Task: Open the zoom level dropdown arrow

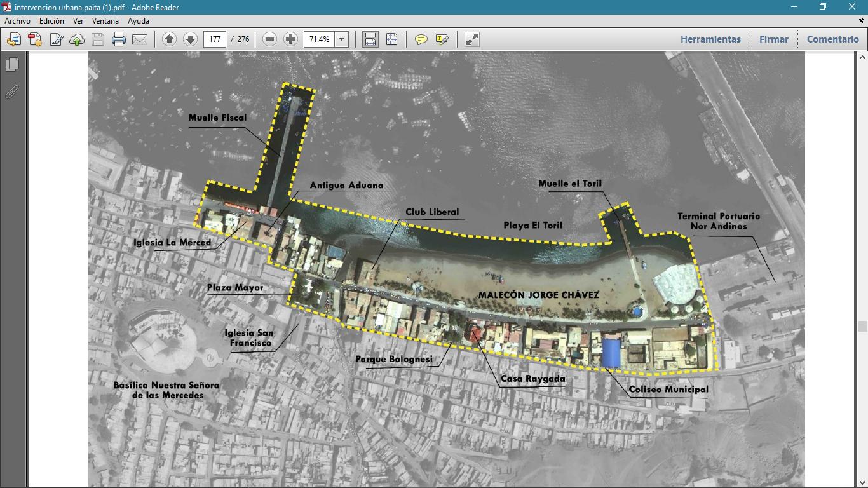Action: coord(341,39)
